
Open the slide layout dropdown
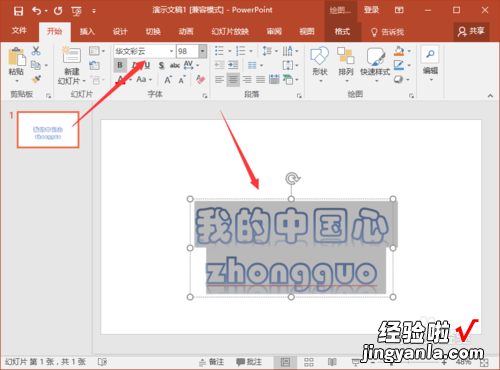tap(97, 51)
